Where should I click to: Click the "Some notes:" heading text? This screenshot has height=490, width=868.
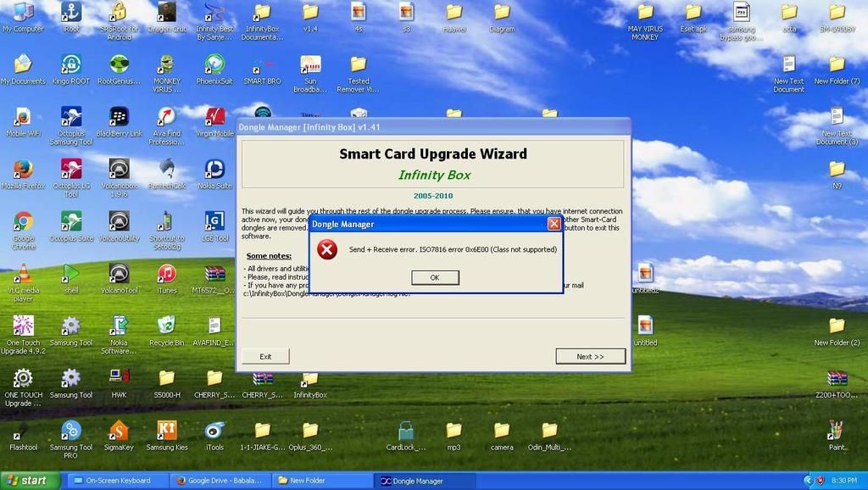pos(269,256)
